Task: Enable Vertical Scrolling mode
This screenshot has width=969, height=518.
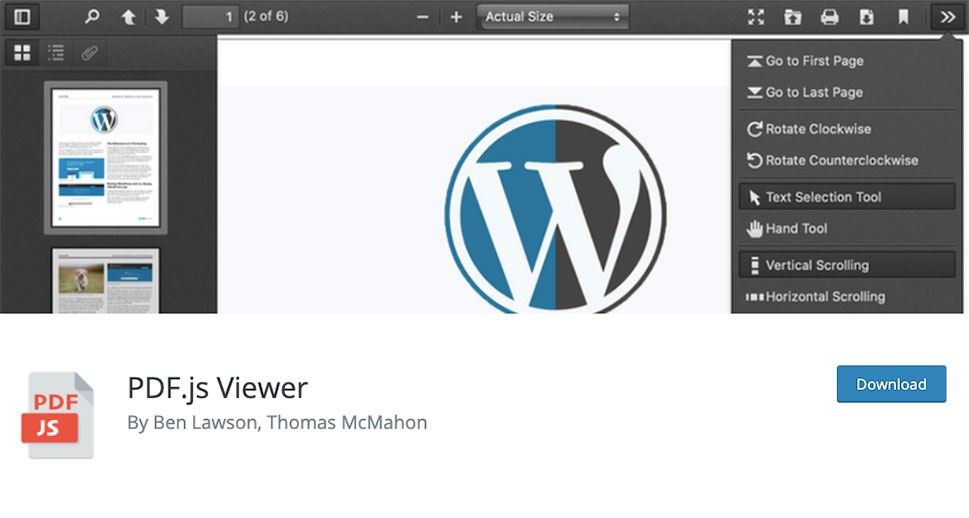Action: [x=847, y=265]
